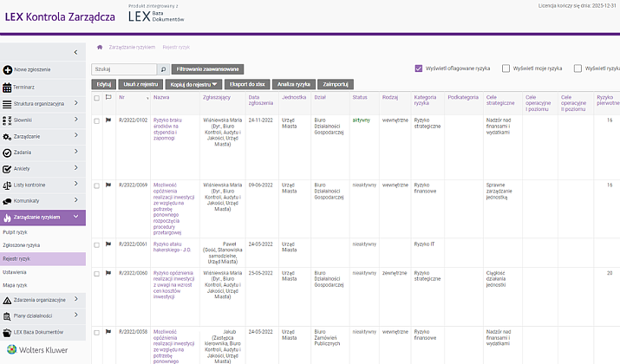The image size is (620, 364).
Task: Uncheck Wyświetl oflagowane ryzyka checkbox
Action: point(419,68)
